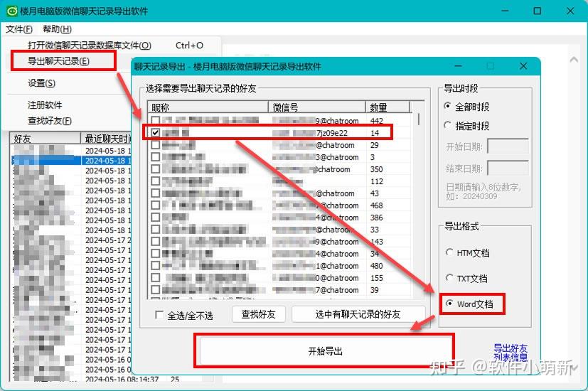Open 设置(S) from the file menu
Viewport: 588px width, 391px height.
[42, 83]
